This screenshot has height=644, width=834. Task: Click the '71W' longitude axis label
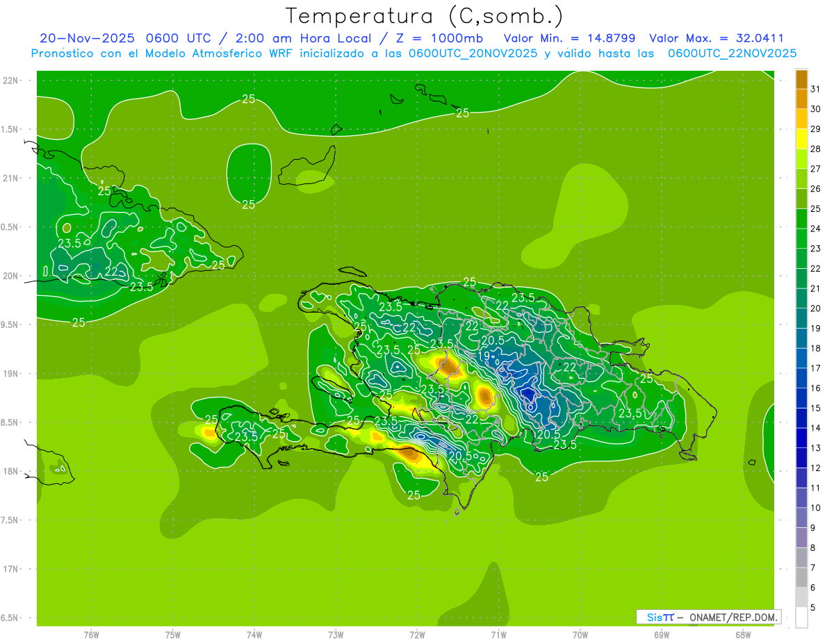498,634
